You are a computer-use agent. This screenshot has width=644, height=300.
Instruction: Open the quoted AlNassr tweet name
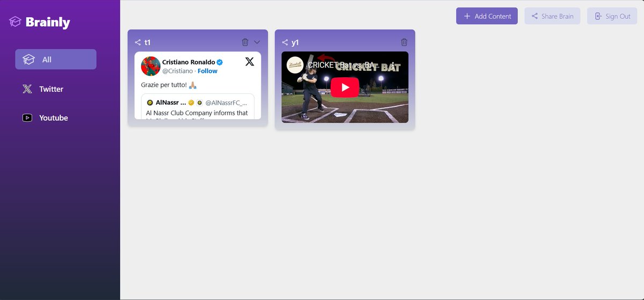(171, 103)
